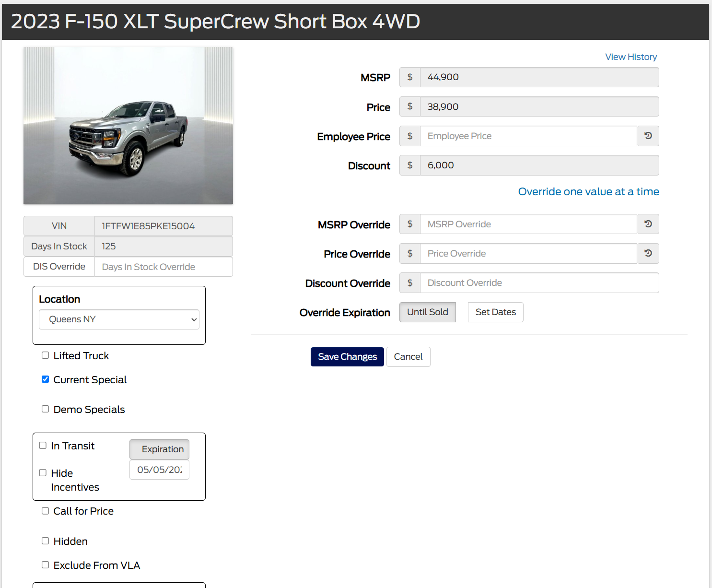Select the Until Sold expiration option
Image resolution: width=712 pixels, height=588 pixels.
pyautogui.click(x=428, y=312)
